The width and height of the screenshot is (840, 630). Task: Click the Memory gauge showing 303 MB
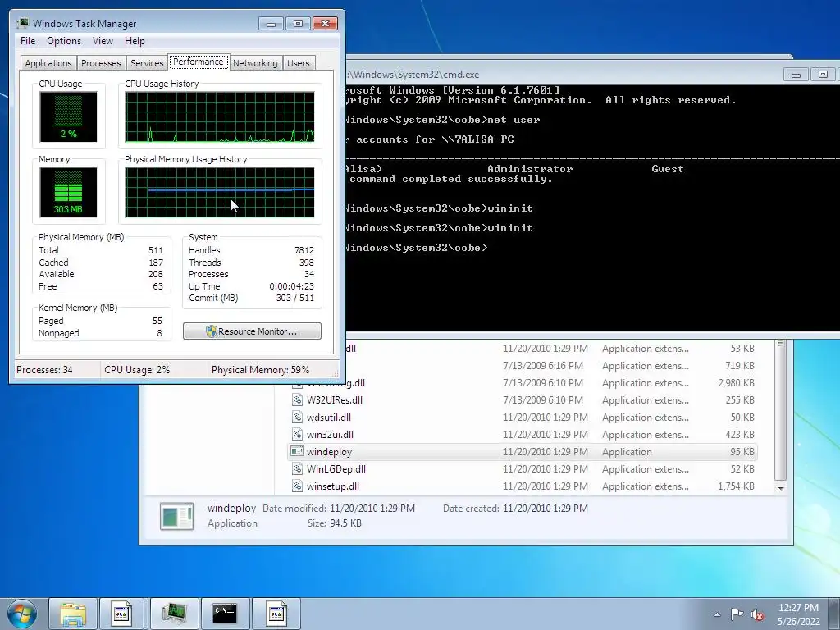point(68,192)
